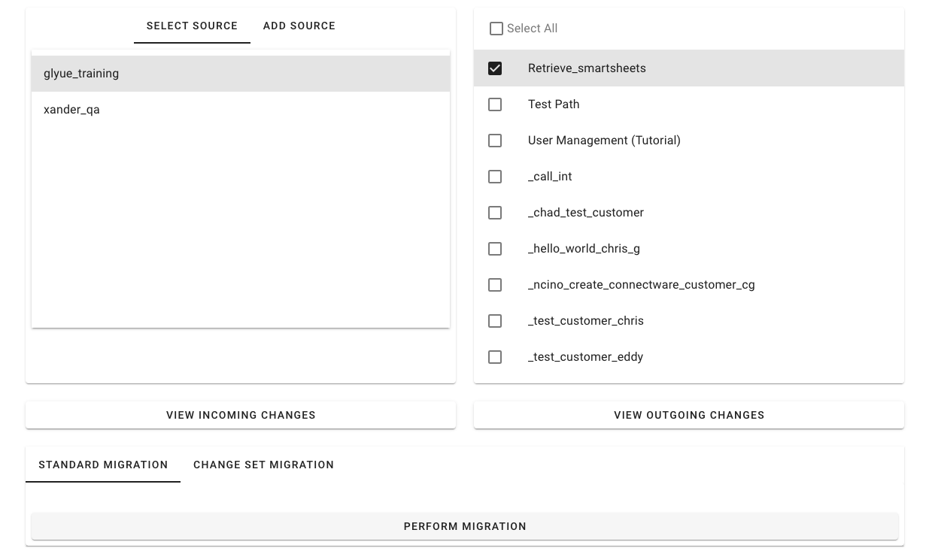
Task: Tick the _test_customer_eddy checkbox
Action: click(495, 357)
